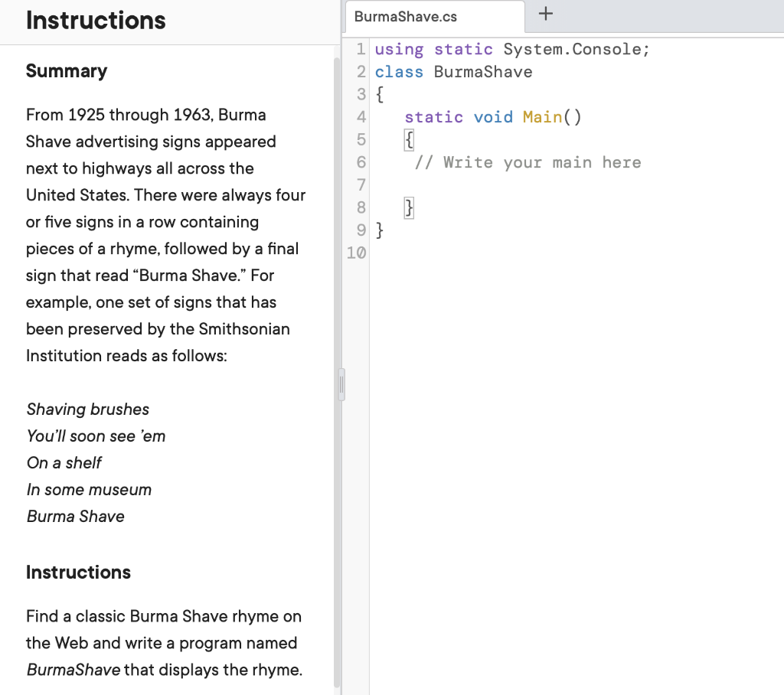Click line number 6 beside the comment
784x695 pixels.
click(x=361, y=162)
